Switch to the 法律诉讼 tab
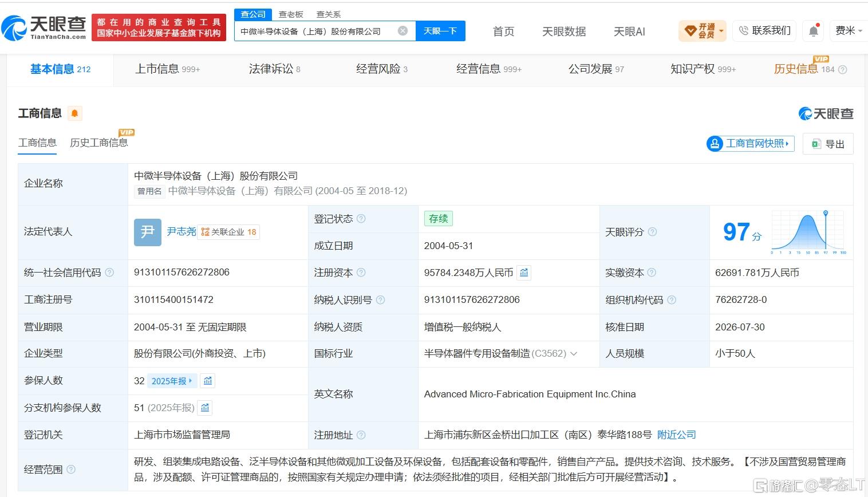 tap(274, 69)
